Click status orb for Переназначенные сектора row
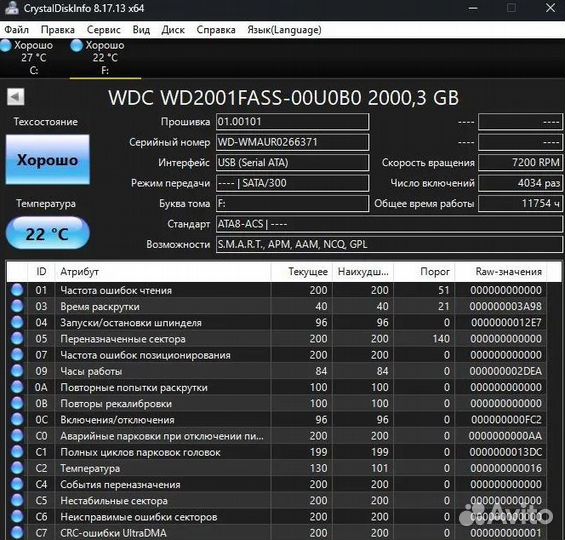This screenshot has width=565, height=540. point(17,339)
